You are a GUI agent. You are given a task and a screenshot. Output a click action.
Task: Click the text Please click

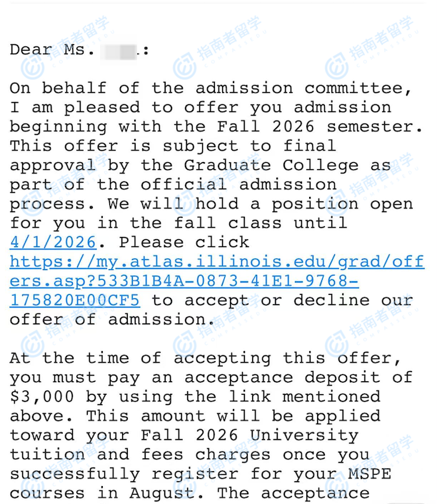click(x=184, y=243)
